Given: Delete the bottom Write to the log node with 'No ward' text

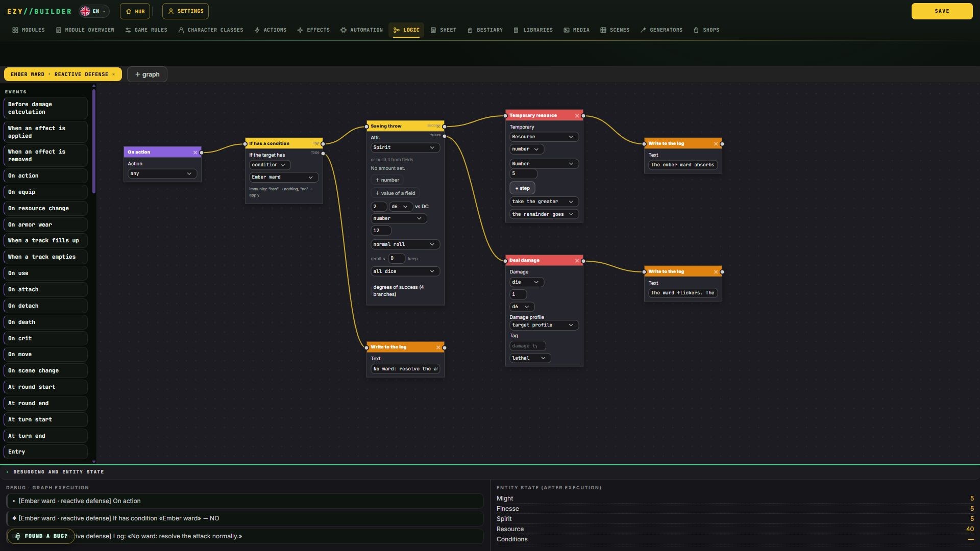Looking at the screenshot, I should (438, 347).
